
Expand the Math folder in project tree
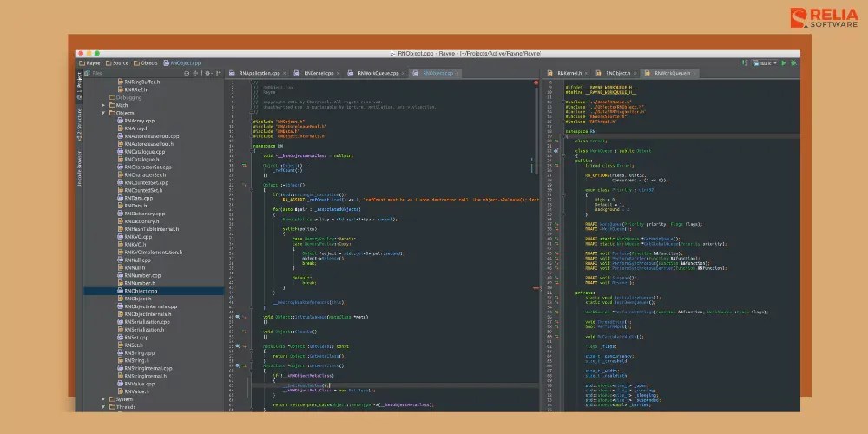click(x=103, y=105)
